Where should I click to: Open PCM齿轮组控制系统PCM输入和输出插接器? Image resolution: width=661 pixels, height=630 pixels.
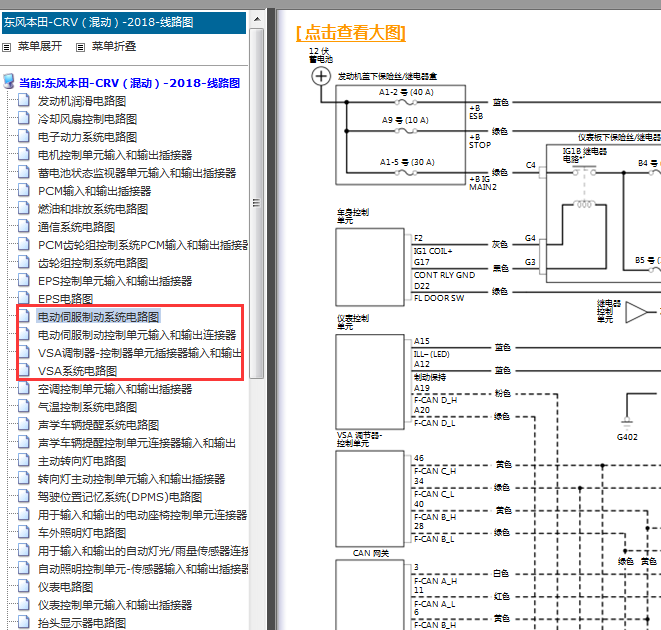pos(142,245)
